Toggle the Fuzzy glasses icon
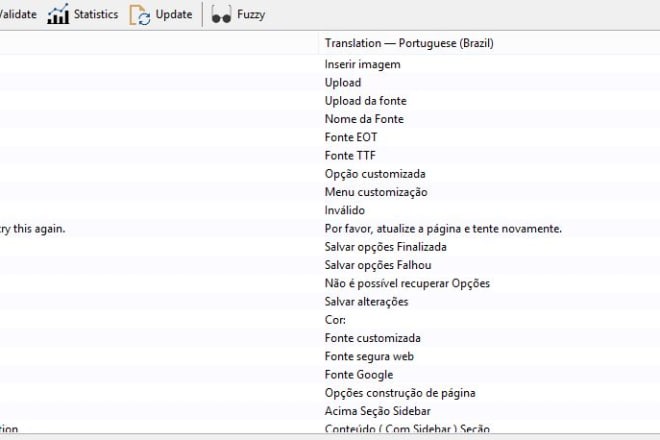 point(221,15)
